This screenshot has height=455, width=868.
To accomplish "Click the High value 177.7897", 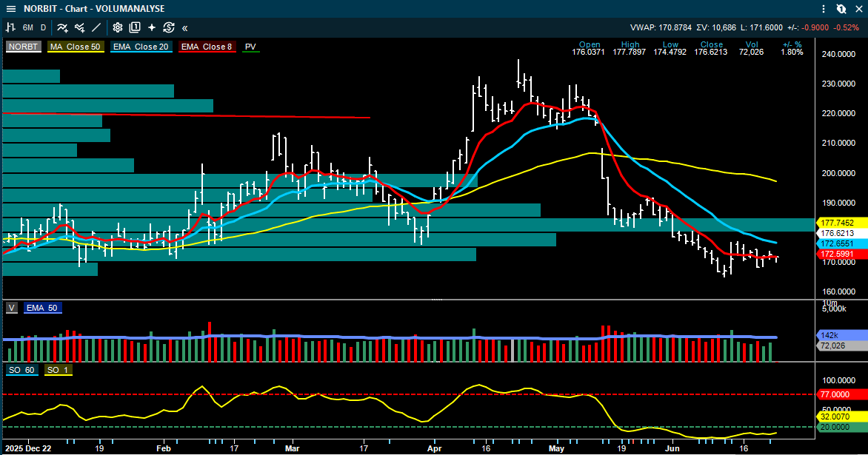I will [630, 52].
